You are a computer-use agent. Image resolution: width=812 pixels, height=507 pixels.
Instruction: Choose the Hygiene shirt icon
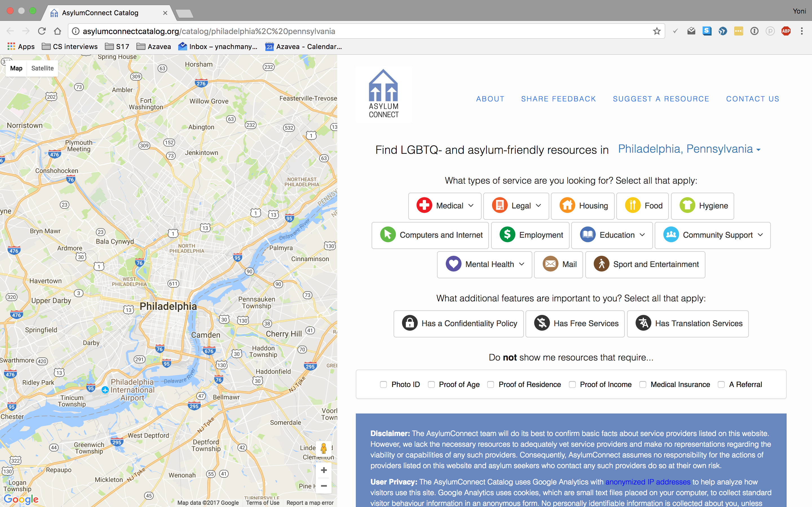pyautogui.click(x=687, y=206)
